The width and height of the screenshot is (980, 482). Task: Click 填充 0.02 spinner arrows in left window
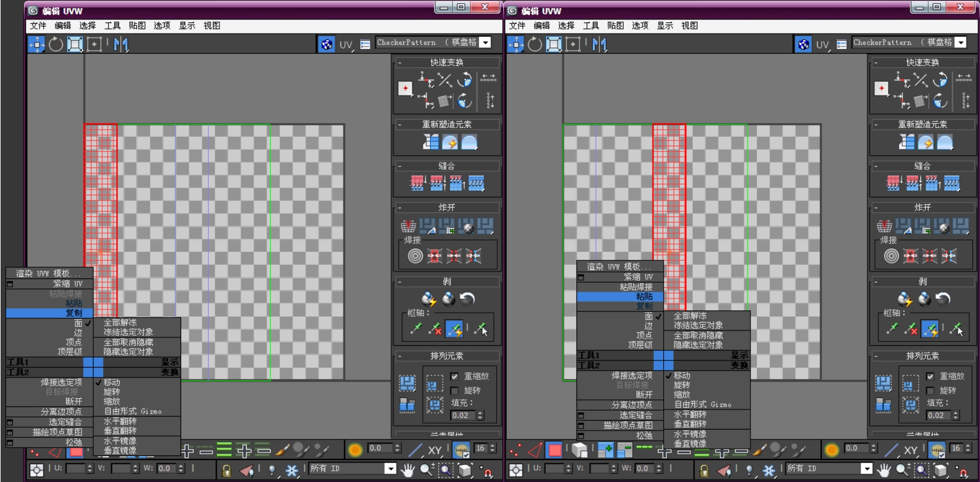pyautogui.click(x=480, y=415)
